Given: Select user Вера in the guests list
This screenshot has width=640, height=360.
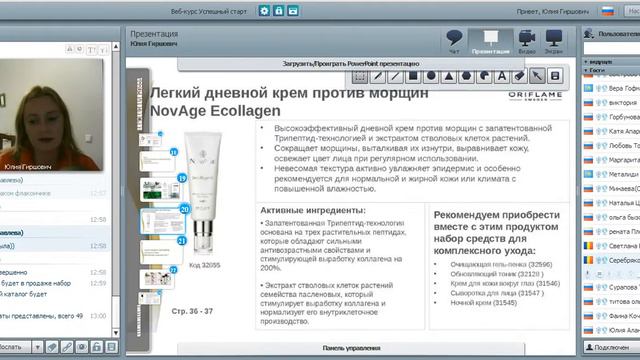Looking at the screenshot, I should pyautogui.click(x=611, y=88).
